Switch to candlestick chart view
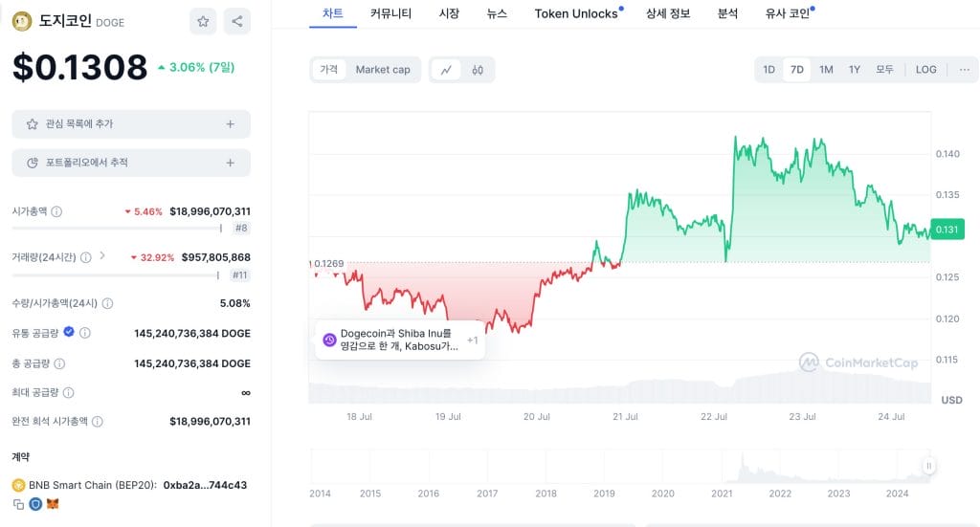Screen dimensions: 980x527 click(478, 70)
